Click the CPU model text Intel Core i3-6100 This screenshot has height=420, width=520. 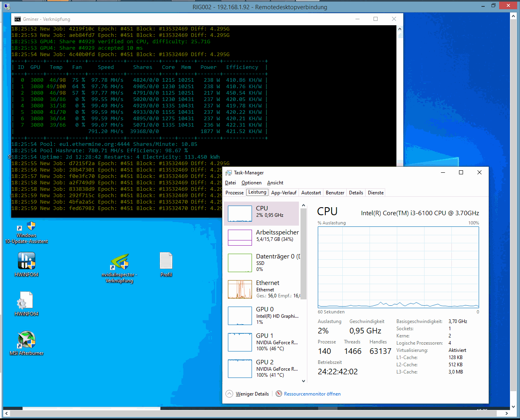click(x=420, y=213)
